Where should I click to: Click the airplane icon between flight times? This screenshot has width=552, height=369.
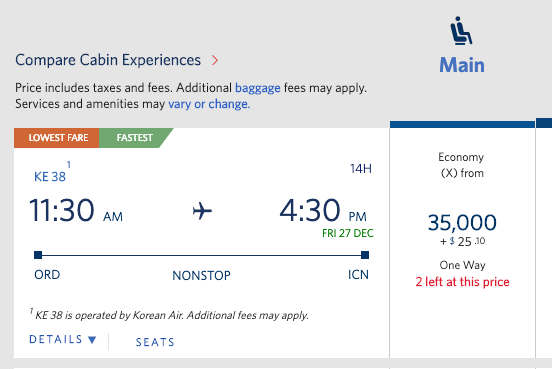coord(202,211)
